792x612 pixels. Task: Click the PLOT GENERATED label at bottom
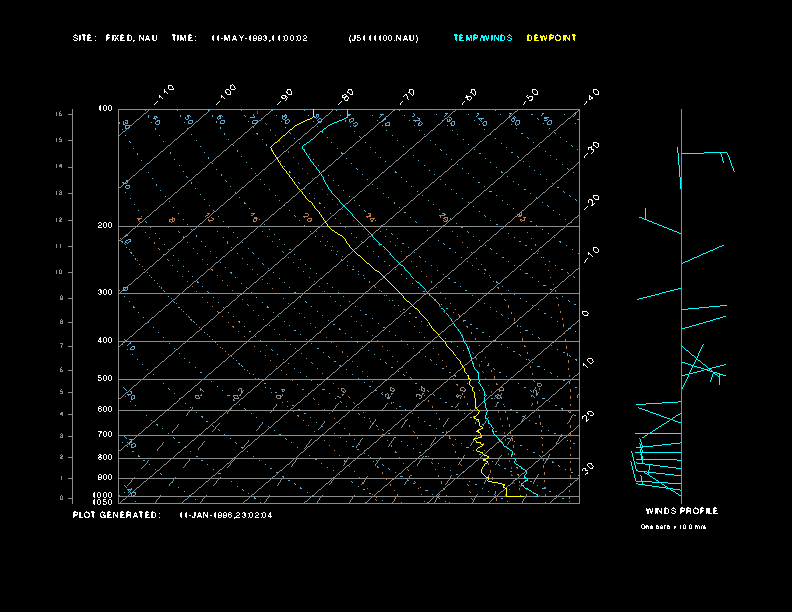(x=115, y=515)
